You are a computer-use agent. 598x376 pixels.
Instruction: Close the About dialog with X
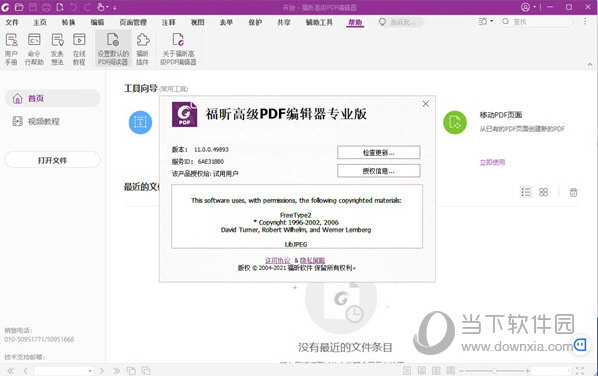(426, 104)
